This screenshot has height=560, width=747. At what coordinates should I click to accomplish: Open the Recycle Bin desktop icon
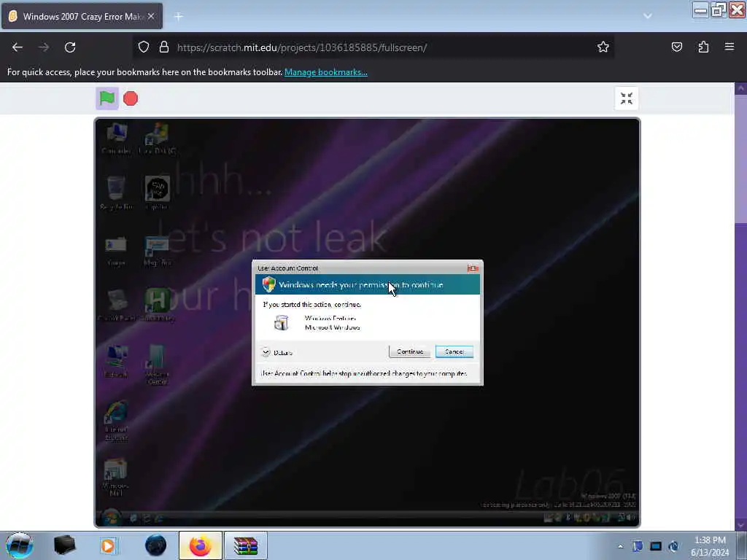[x=116, y=192]
